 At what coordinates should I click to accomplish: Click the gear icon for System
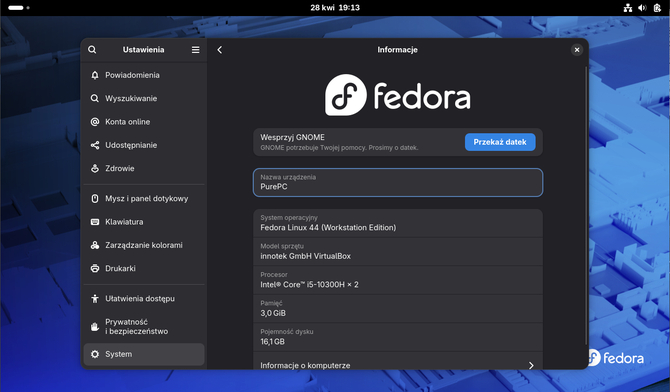[x=95, y=354]
